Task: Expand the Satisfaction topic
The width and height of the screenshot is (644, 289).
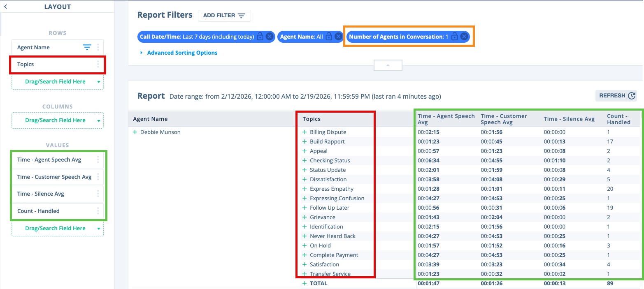Action: click(x=305, y=265)
